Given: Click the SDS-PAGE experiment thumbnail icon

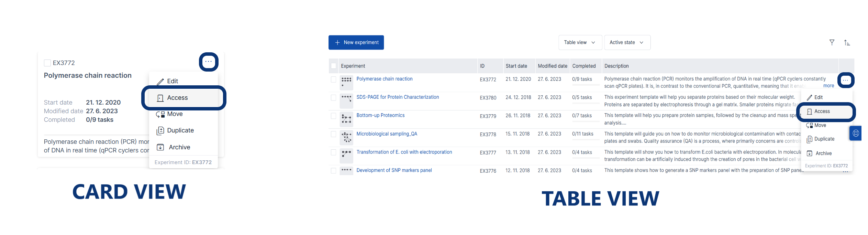Looking at the screenshot, I should pyautogui.click(x=346, y=100).
